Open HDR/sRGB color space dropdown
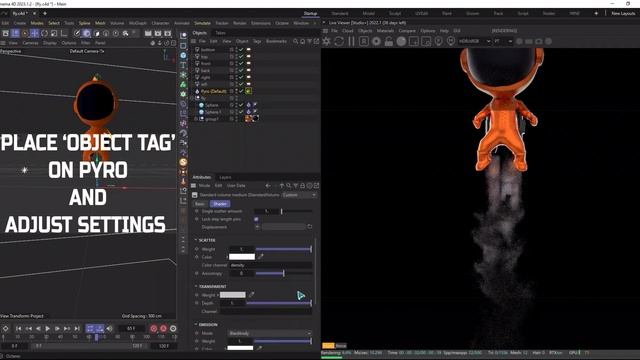The width and height of the screenshot is (640, 360). [474, 41]
